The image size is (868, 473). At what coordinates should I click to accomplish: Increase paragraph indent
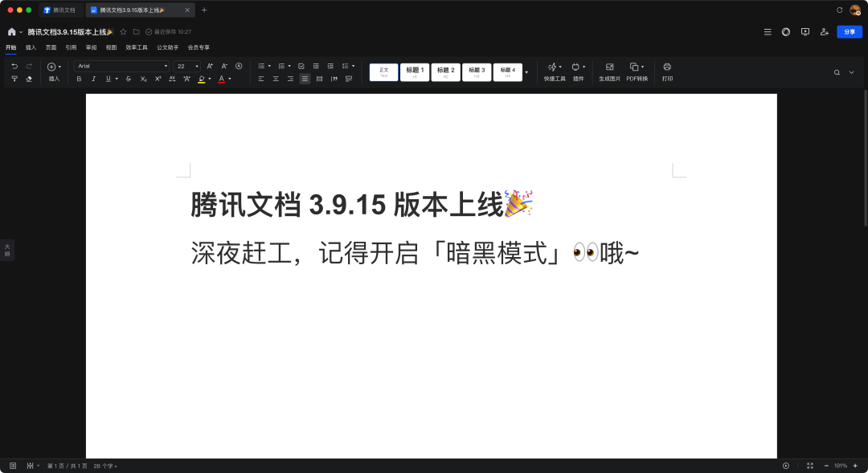tap(330, 67)
